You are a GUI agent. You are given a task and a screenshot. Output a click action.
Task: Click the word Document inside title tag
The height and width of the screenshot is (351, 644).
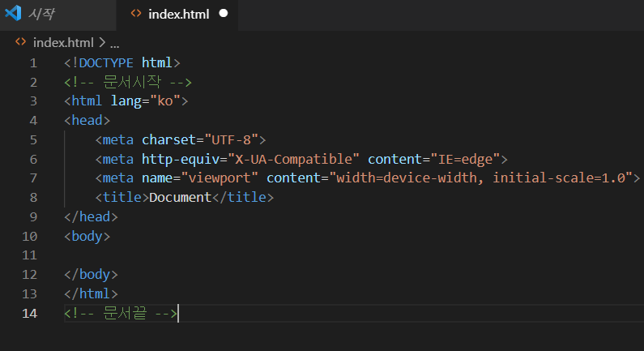pyautogui.click(x=180, y=197)
